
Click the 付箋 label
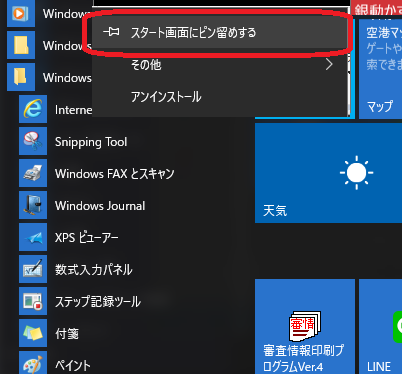point(67,334)
